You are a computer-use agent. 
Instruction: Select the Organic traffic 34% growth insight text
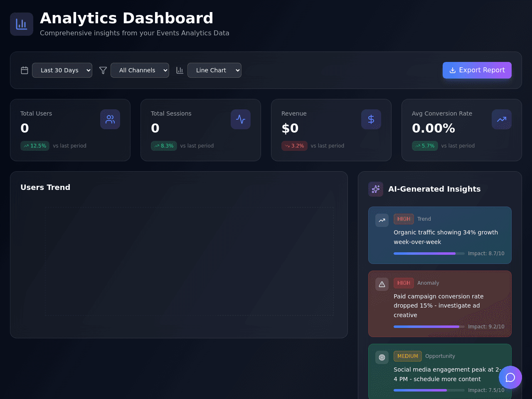click(x=446, y=237)
